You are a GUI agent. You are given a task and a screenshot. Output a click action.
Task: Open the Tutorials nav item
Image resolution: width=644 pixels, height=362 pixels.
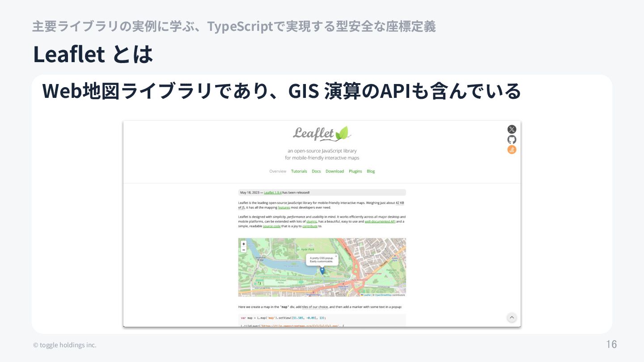[x=299, y=171]
